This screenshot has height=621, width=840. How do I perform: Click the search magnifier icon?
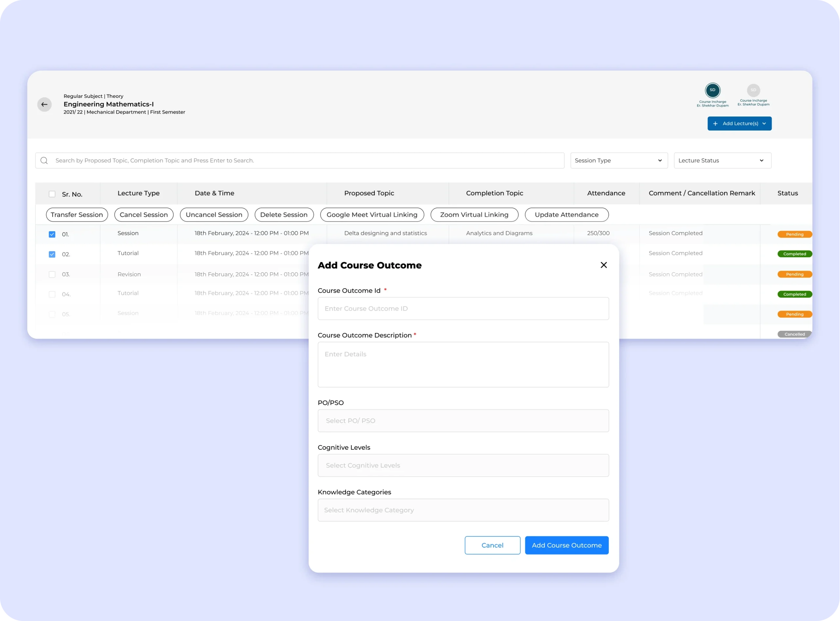tap(44, 160)
